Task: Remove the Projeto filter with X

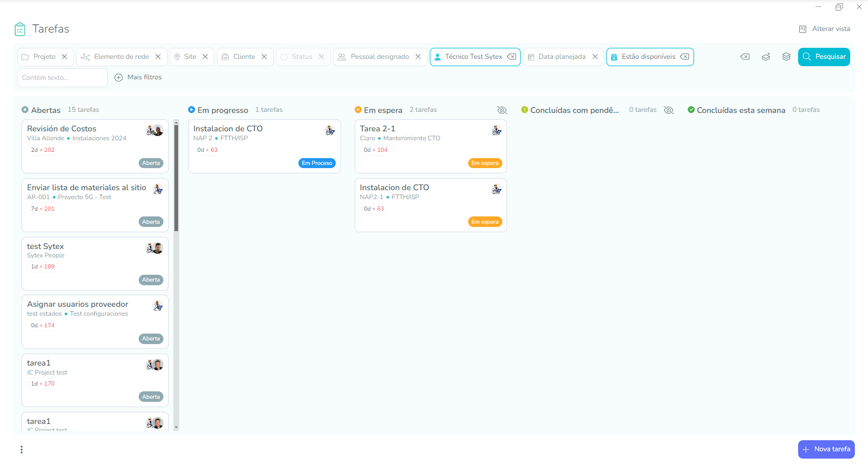Action: click(65, 57)
